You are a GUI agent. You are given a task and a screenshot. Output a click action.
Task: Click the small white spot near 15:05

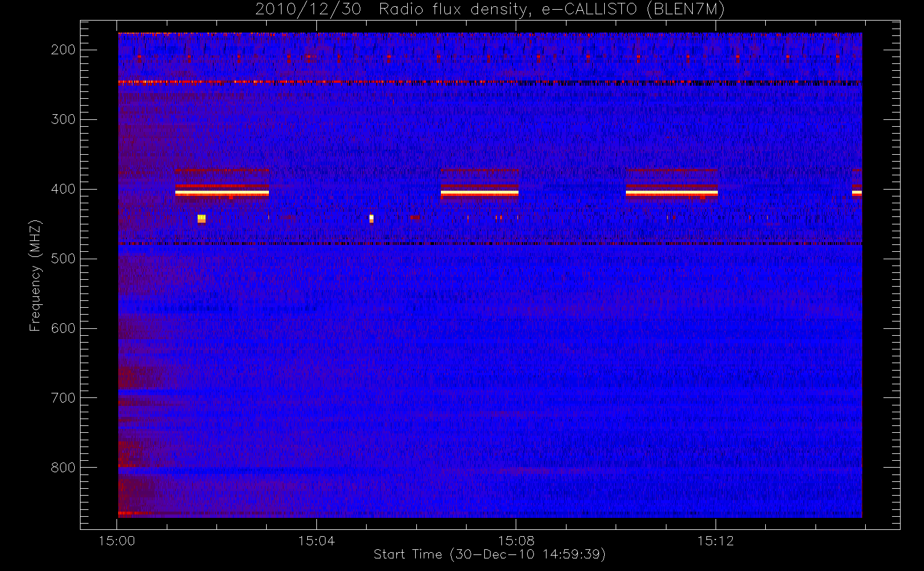(x=371, y=218)
